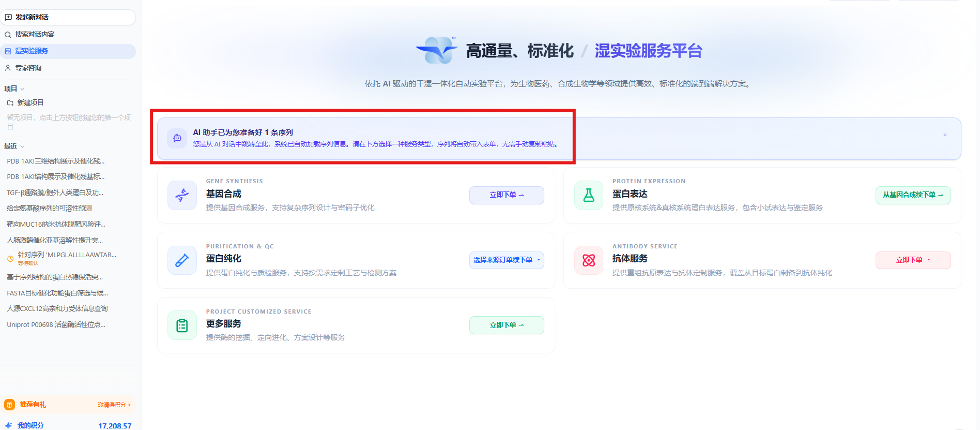Click 立即下单 for 抗体服务
Viewport: 980px width, 430px height.
pos(913,260)
